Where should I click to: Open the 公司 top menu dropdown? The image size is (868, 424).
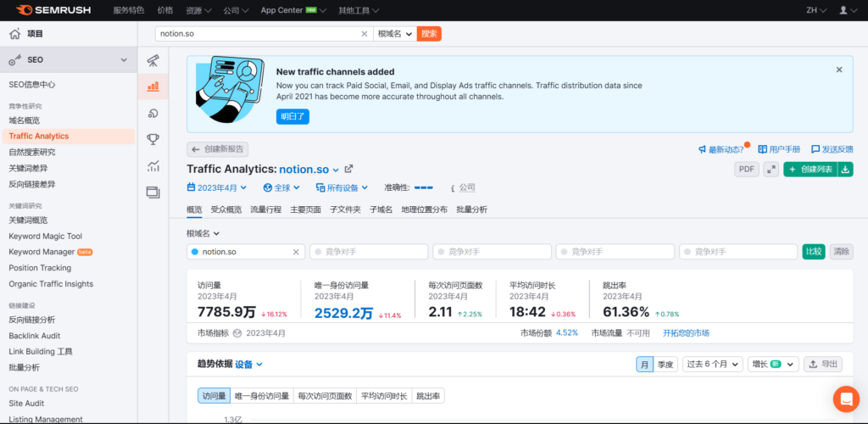(236, 10)
